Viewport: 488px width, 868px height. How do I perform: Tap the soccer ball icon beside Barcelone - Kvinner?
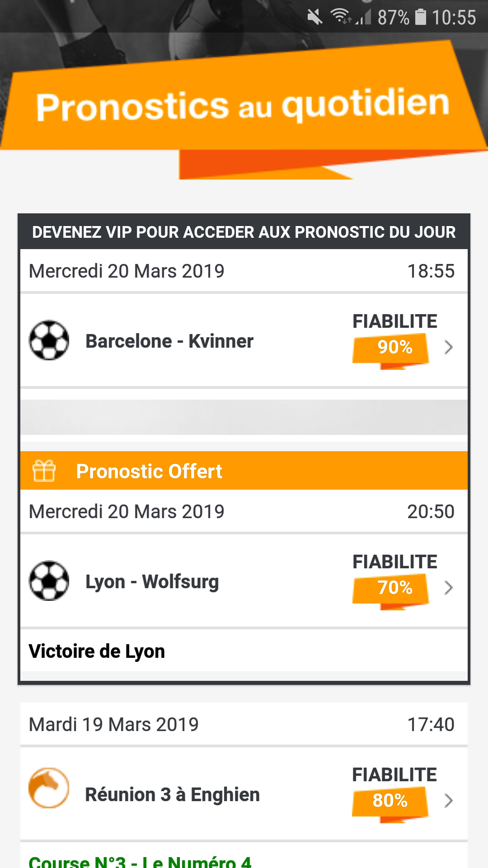point(49,340)
